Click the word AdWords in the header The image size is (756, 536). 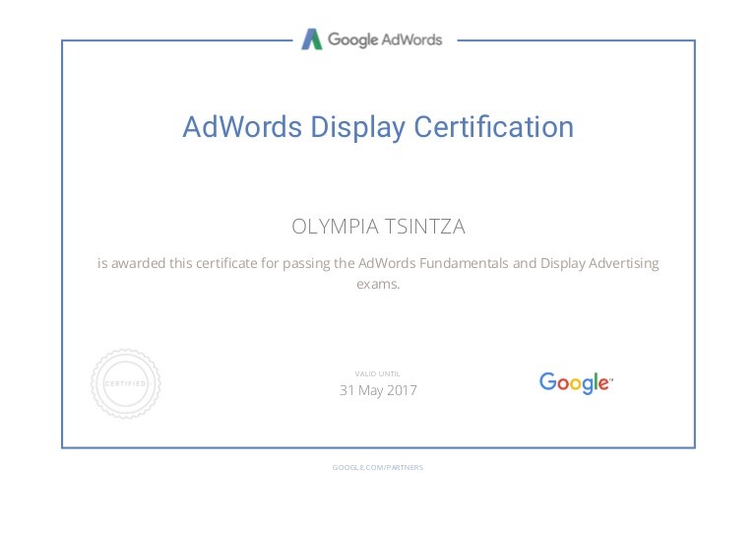[412, 39]
